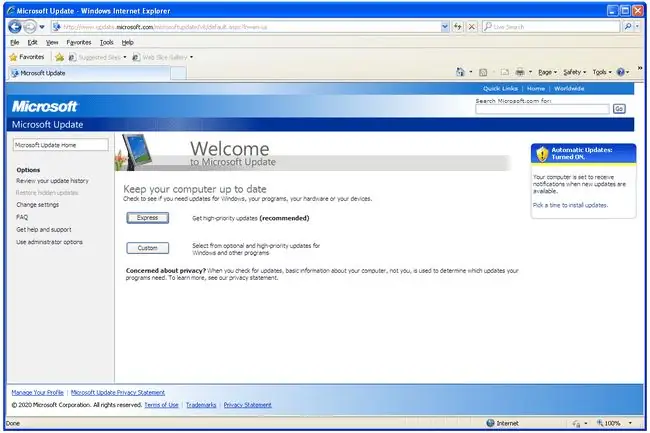The height and width of the screenshot is (433, 650).
Task: Select Microsoft Update Home in sidebar
Action: pyautogui.click(x=61, y=145)
